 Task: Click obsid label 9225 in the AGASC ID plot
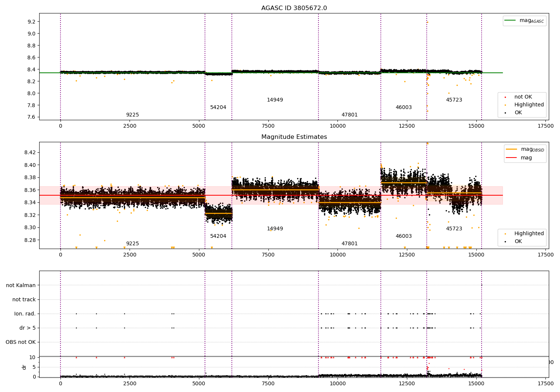[133, 115]
